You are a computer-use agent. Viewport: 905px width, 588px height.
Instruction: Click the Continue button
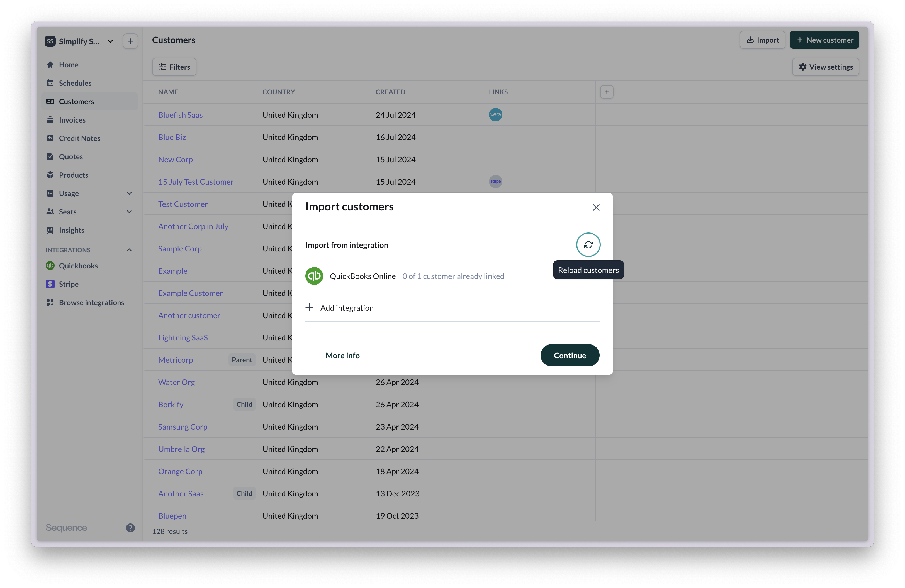click(x=570, y=355)
